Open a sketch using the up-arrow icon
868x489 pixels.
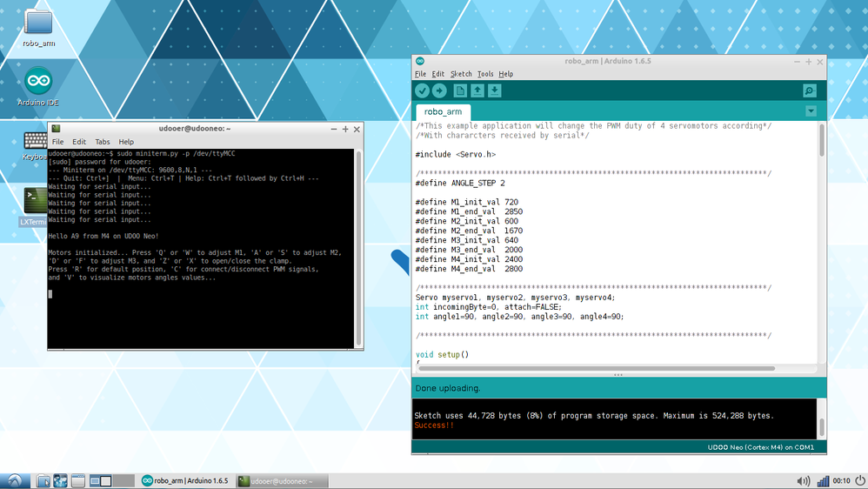(477, 90)
